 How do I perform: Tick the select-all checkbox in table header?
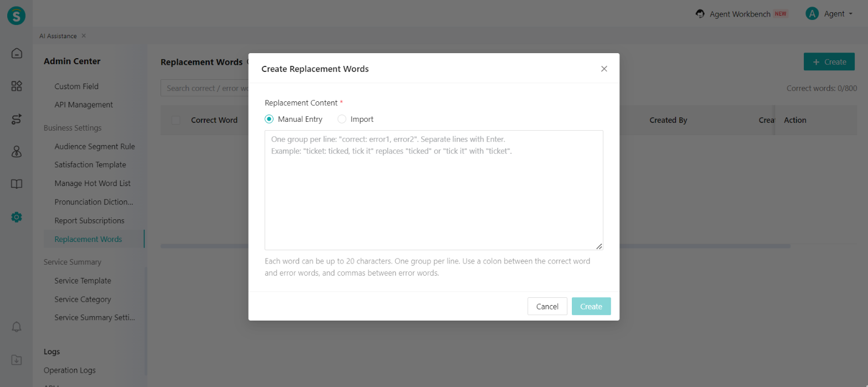tap(176, 120)
